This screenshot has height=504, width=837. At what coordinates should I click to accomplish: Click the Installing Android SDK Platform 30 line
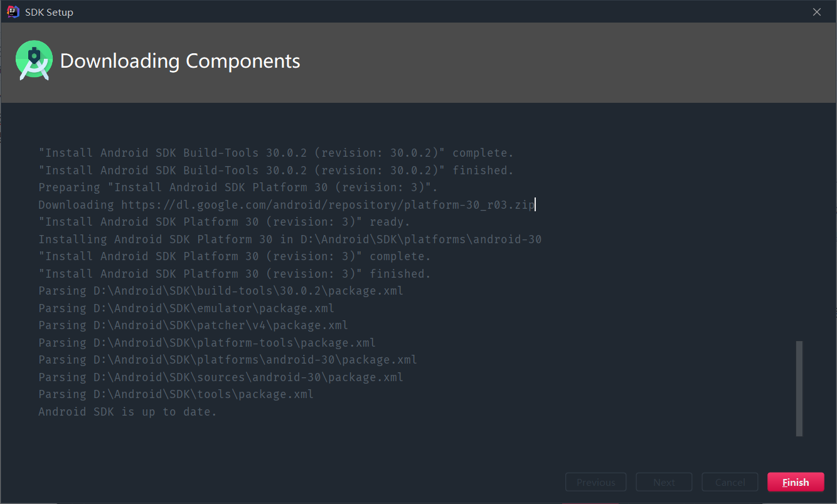(x=290, y=239)
